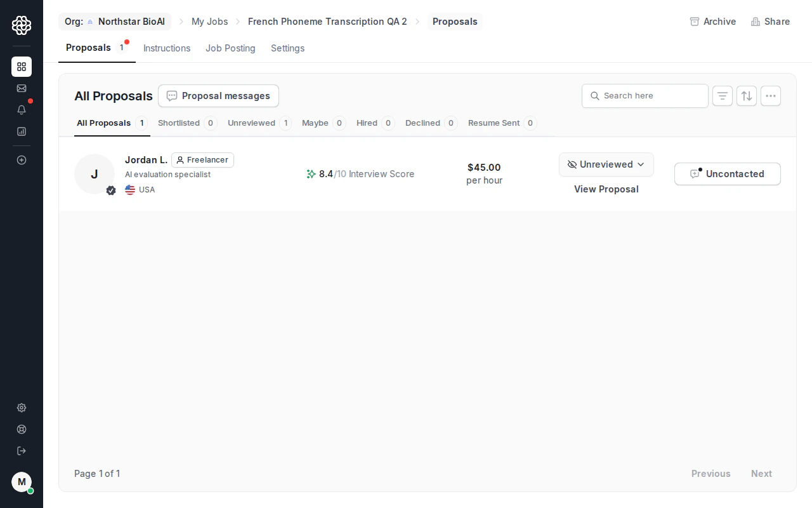The height and width of the screenshot is (508, 812).
Task: Switch to the Settings tab
Action: tap(287, 48)
